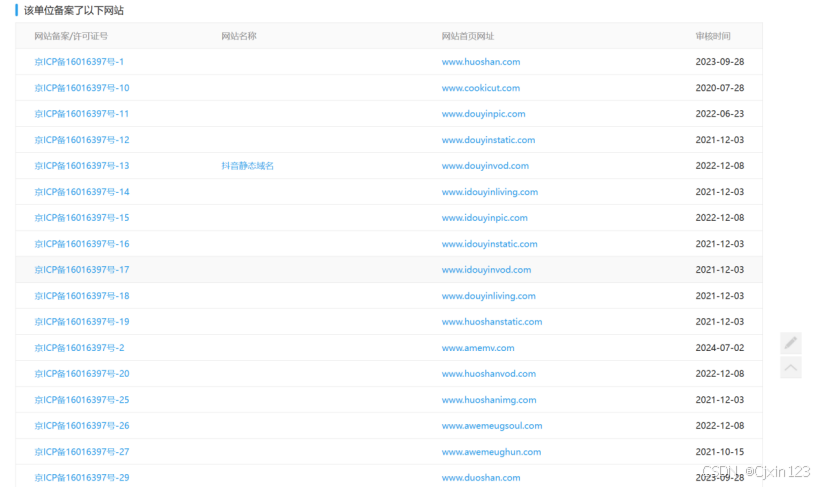
Task: Visit www.douyinliving.com link
Action: pos(489,295)
